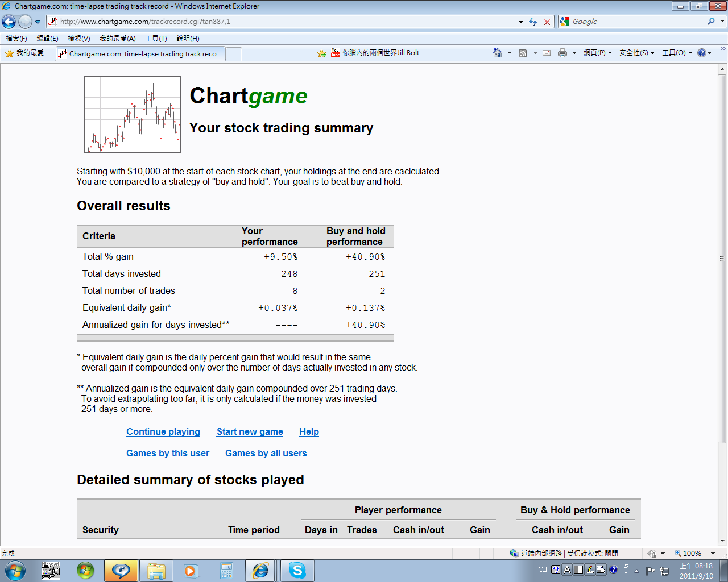Click the blank new tab button
The image size is (728, 582).
click(234, 54)
